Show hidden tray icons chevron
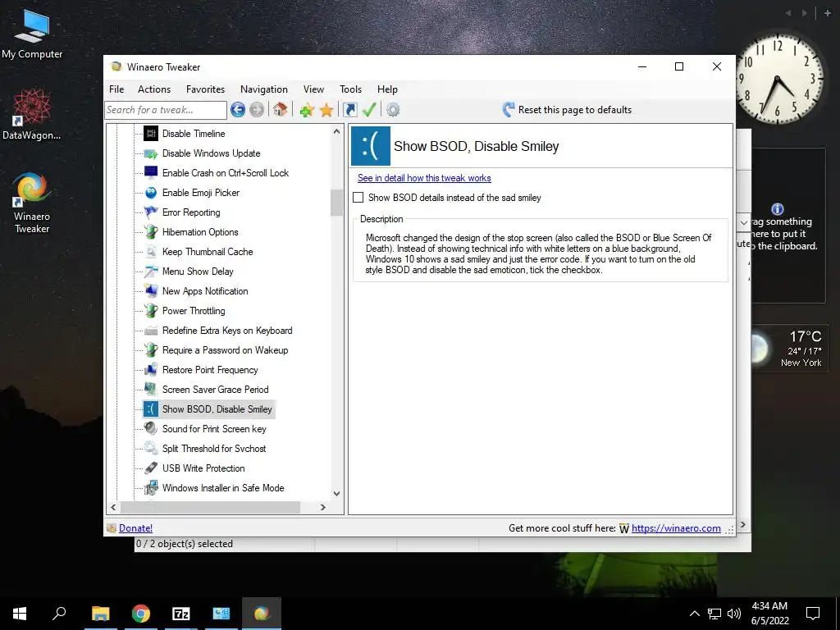This screenshot has width=840, height=630. coord(694,614)
